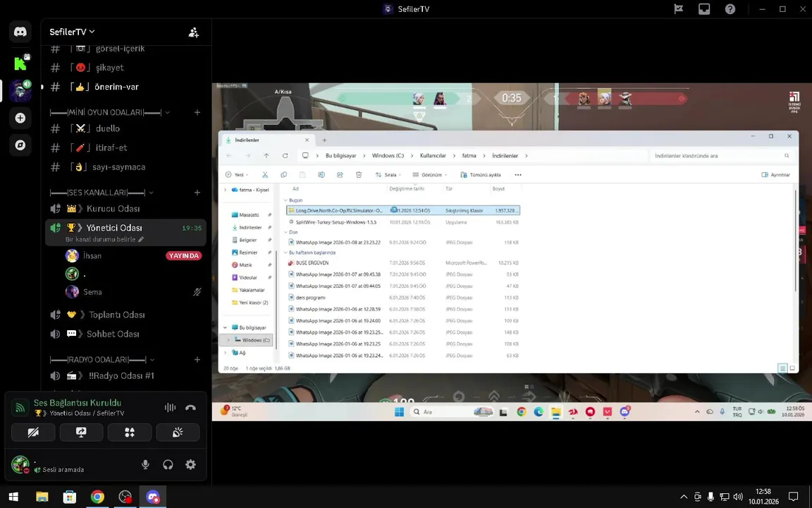812x508 pixels.
Task: Open the Discord inbox icon
Action: [x=704, y=8]
